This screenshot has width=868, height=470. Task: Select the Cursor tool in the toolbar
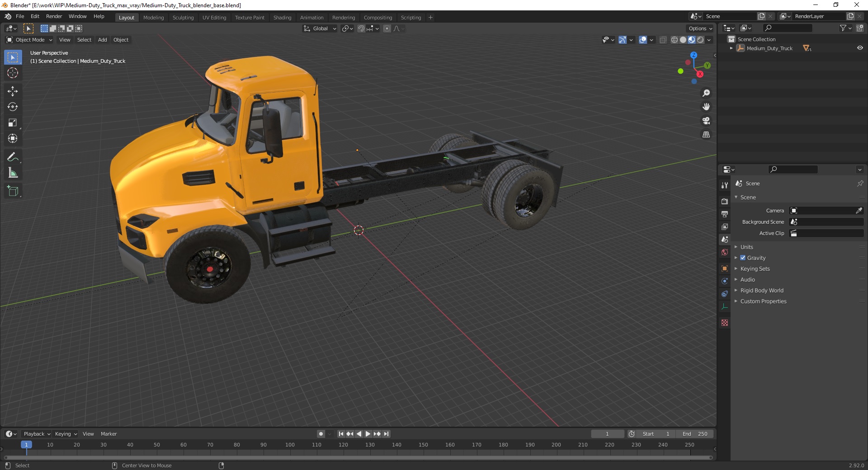(13, 73)
